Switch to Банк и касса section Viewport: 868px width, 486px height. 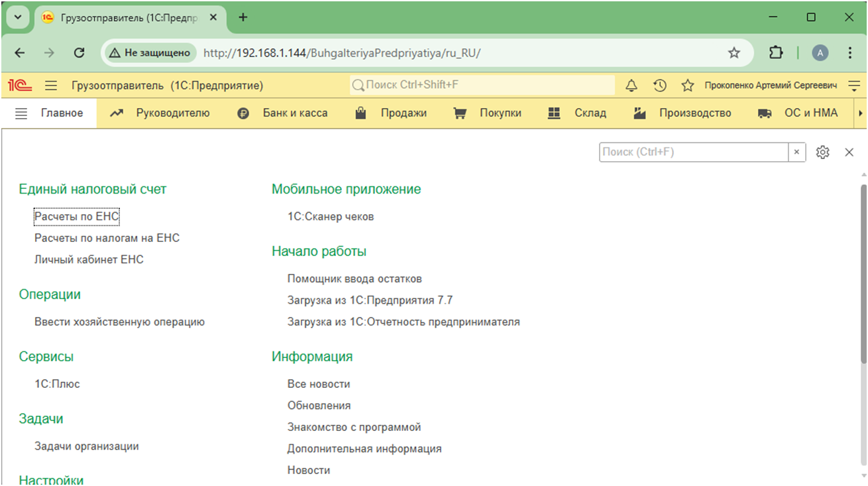(x=296, y=113)
